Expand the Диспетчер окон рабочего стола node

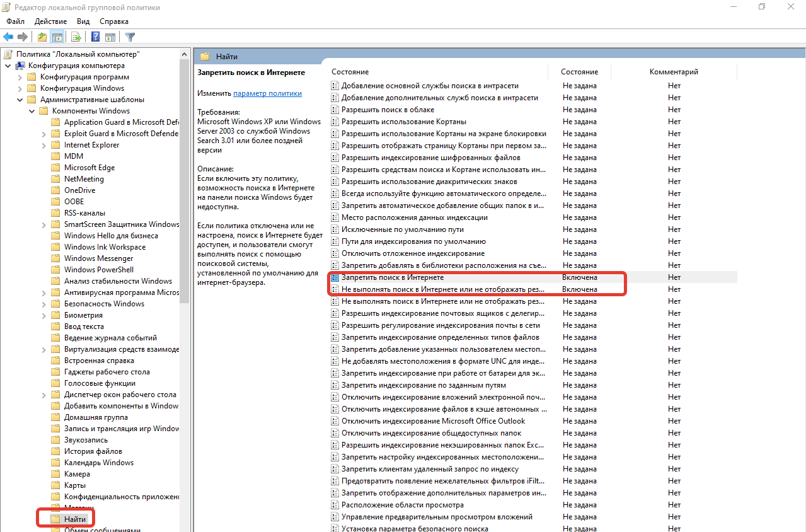pos(43,395)
